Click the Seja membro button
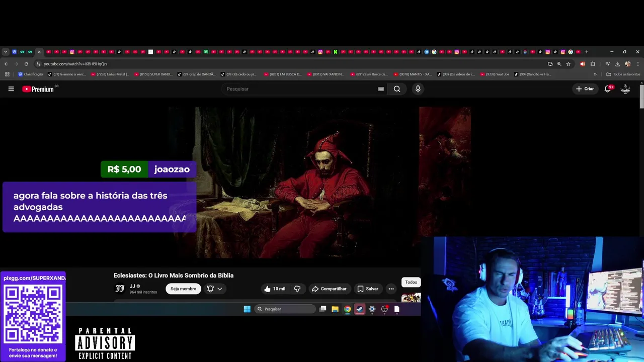Image resolution: width=644 pixels, height=362 pixels. tap(183, 289)
